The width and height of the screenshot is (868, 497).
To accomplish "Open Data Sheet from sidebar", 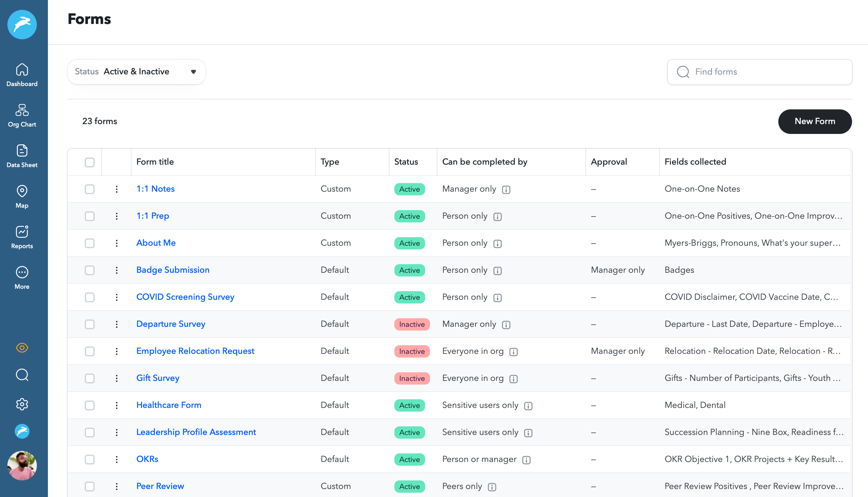I will (22, 156).
